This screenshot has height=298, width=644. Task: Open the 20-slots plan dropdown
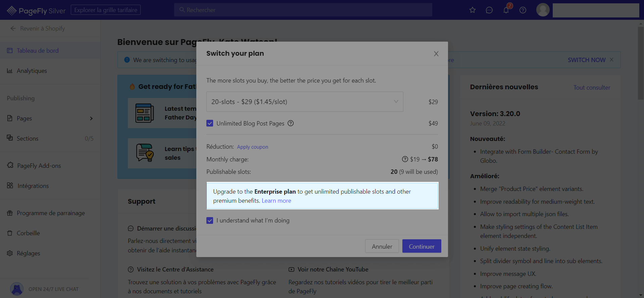305,102
